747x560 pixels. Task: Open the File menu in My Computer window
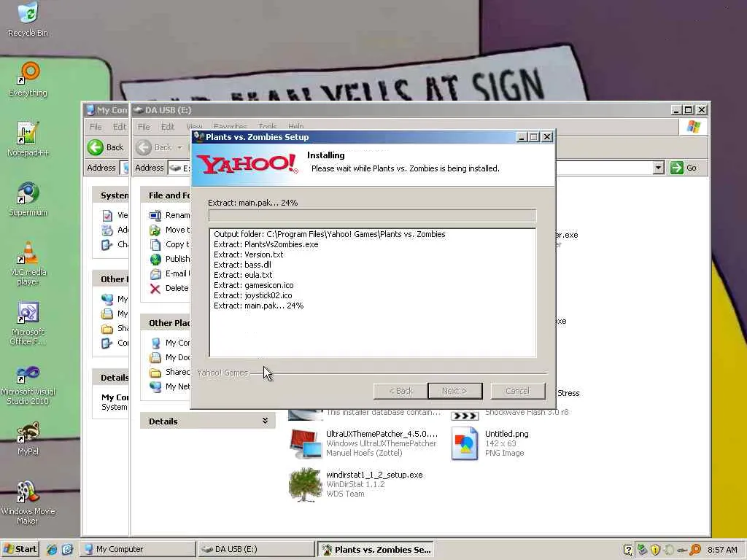[x=96, y=127]
